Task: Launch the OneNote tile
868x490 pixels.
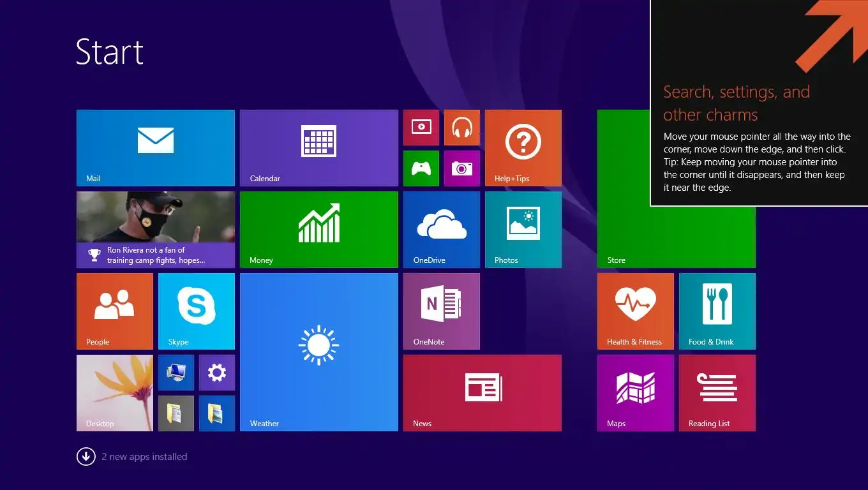Action: (442, 311)
